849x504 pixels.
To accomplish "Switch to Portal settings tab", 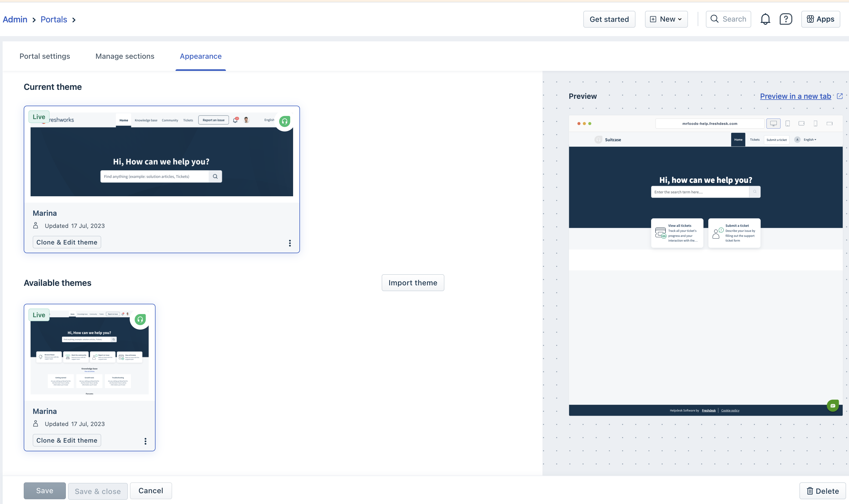I will (x=45, y=56).
